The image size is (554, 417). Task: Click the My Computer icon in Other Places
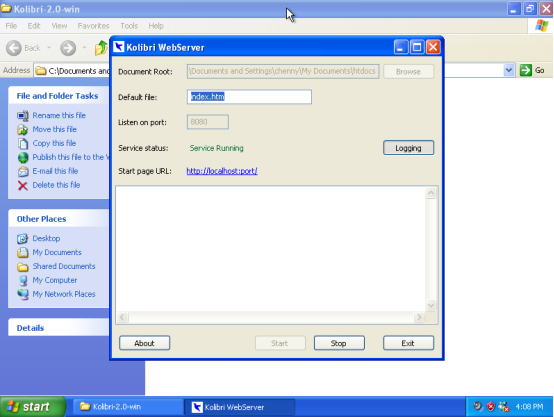pyautogui.click(x=23, y=280)
